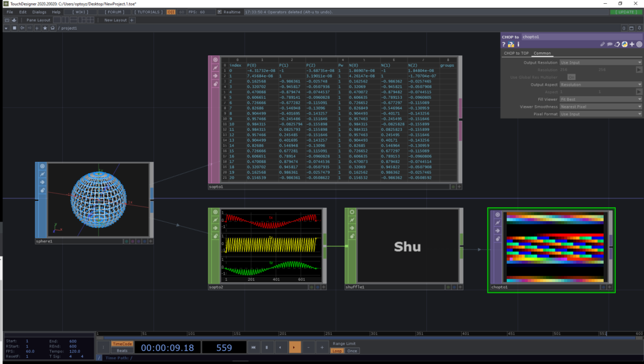
Task: Click the bookmark star icon in path bar
Action: (x=45, y=28)
